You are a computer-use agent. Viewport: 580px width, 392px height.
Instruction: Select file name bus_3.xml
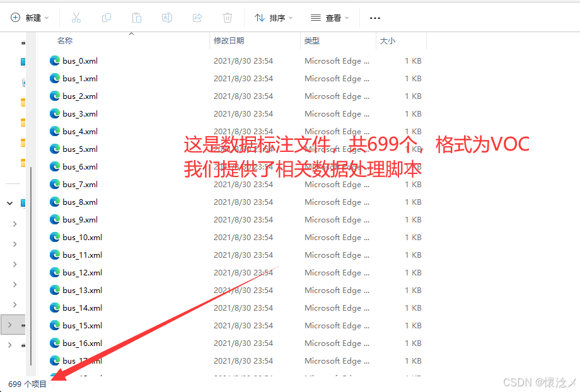(80, 114)
